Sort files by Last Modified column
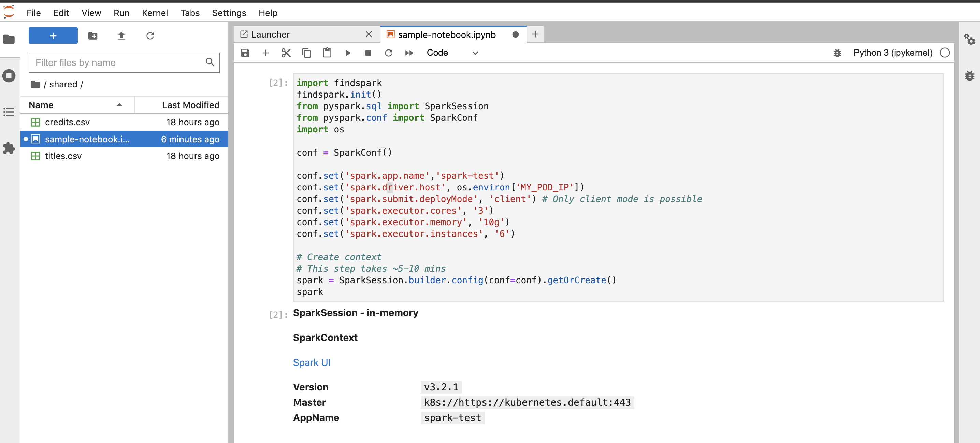The width and height of the screenshot is (980, 443). (190, 105)
